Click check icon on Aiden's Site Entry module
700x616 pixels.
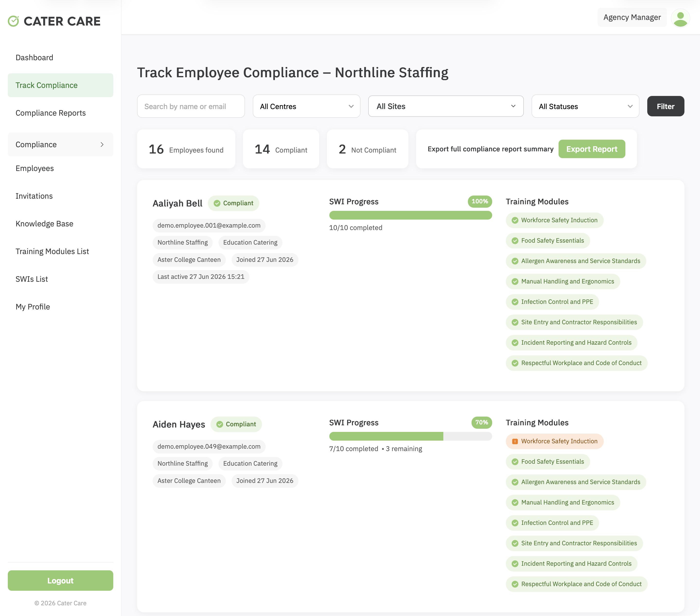click(515, 543)
